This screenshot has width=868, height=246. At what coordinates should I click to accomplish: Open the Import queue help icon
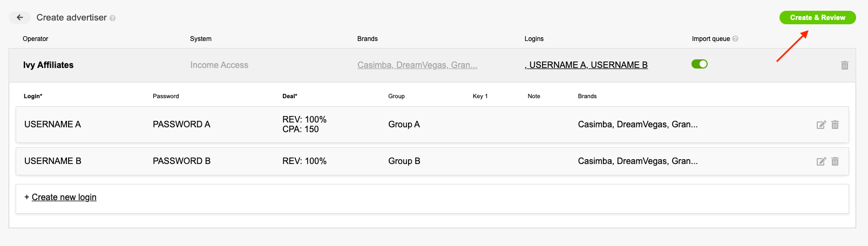(735, 39)
